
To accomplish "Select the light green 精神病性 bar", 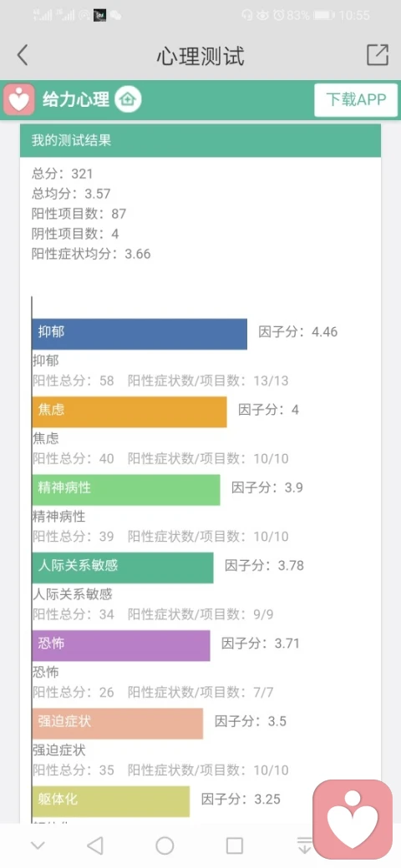I will point(125,490).
